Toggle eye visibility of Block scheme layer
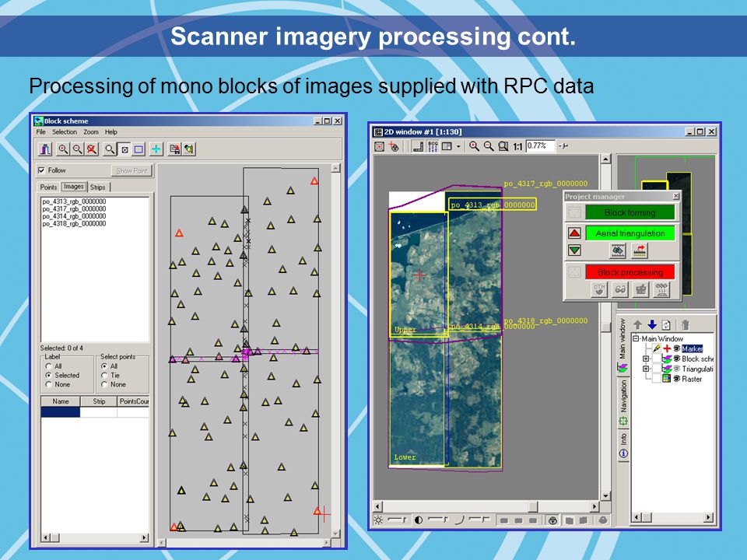Image resolution: width=747 pixels, height=560 pixels. (x=676, y=359)
